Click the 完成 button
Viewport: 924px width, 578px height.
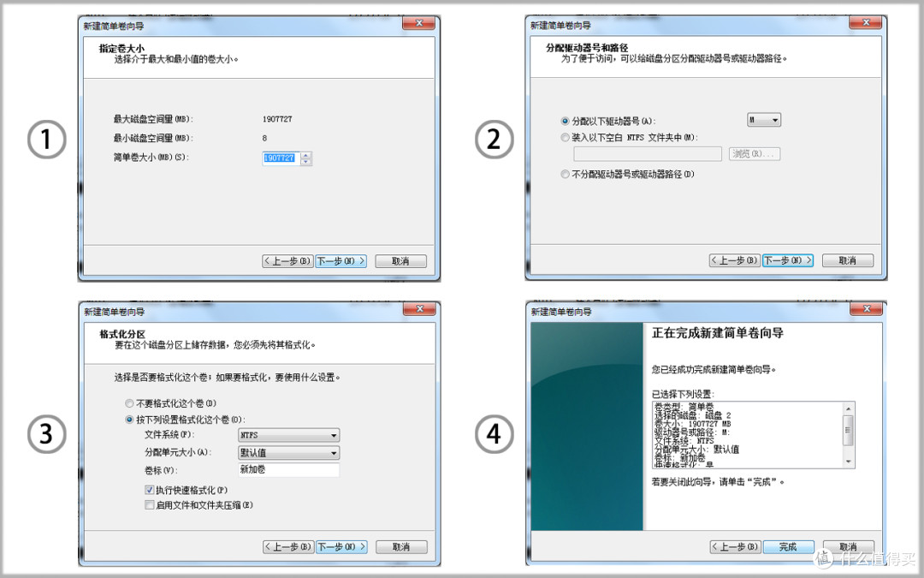tap(789, 546)
